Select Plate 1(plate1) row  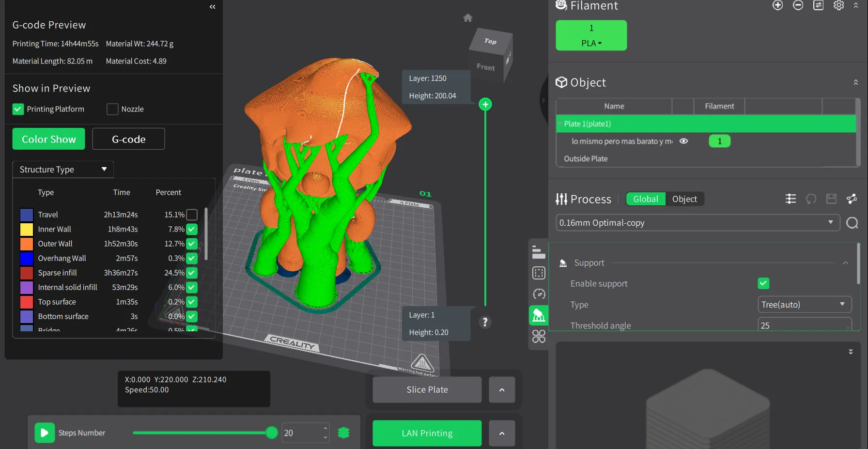tap(706, 124)
